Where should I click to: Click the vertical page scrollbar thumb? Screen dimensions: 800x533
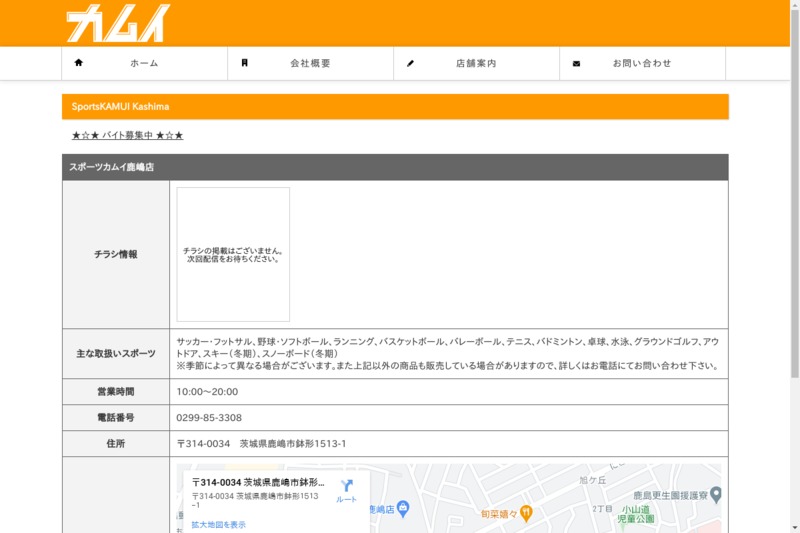tap(795, 194)
